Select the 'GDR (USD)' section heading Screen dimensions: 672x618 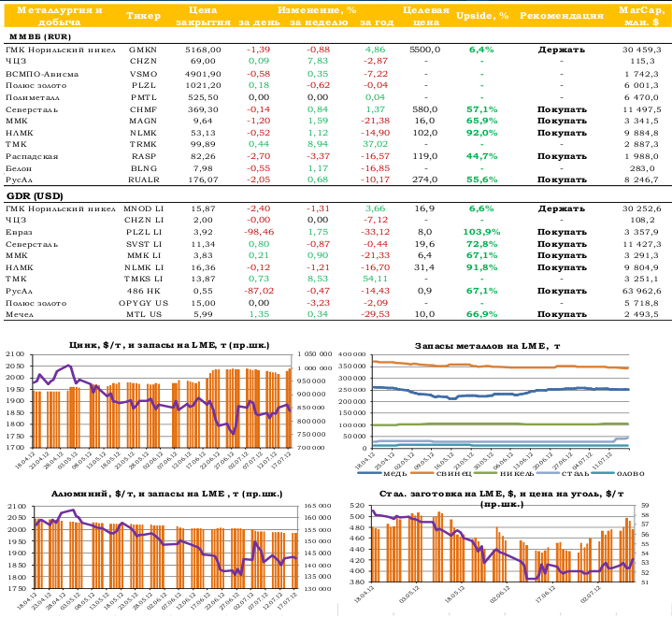point(35,196)
